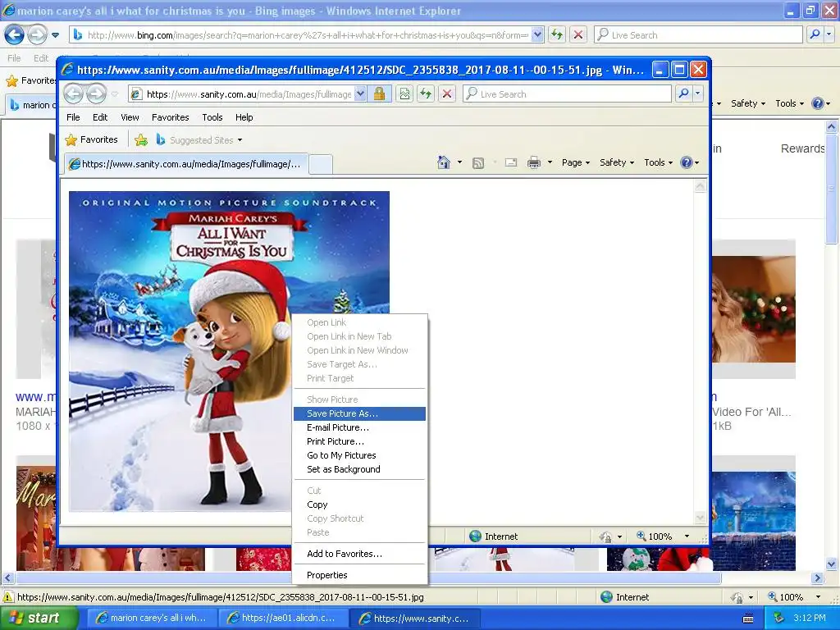Choose Add to Favorites in context menu
This screenshot has height=630, width=840.
pos(359,554)
